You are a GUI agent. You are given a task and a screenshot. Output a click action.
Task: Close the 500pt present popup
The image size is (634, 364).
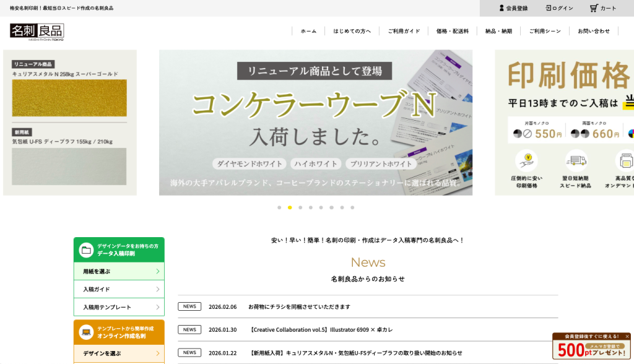click(627, 337)
